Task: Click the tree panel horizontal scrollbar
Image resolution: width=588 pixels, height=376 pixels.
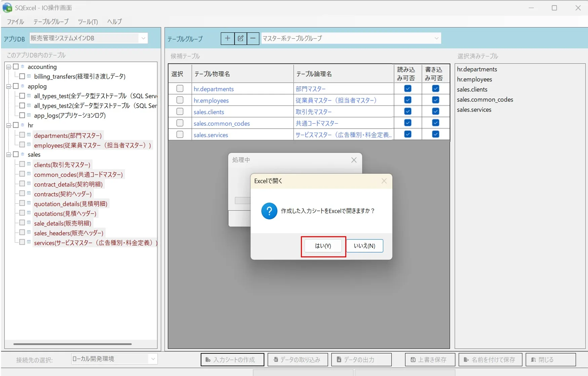Action: click(72, 344)
